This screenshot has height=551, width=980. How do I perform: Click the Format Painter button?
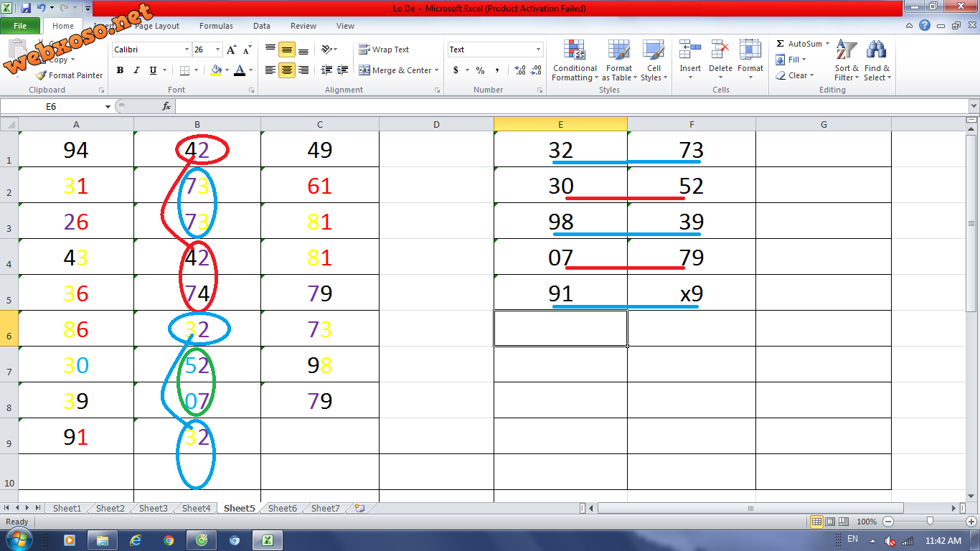[69, 75]
